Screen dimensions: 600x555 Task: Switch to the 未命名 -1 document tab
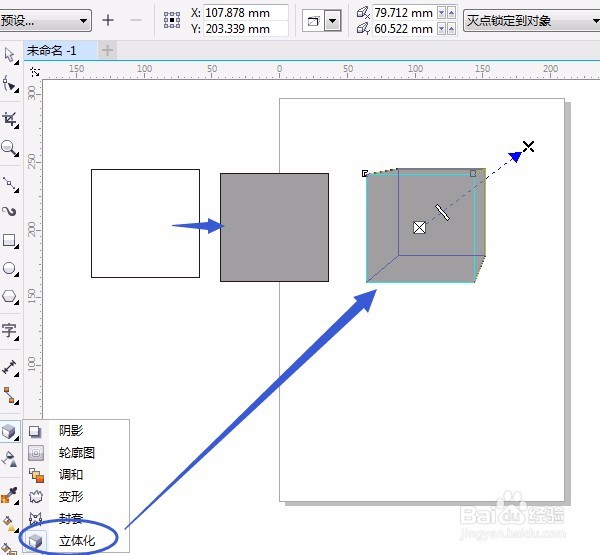pyautogui.click(x=60, y=50)
